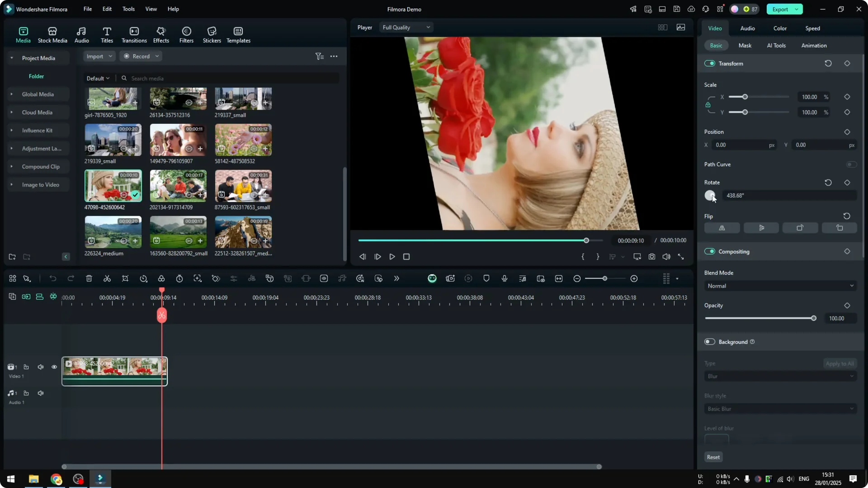Open the Player quality dropdown

coord(406,27)
